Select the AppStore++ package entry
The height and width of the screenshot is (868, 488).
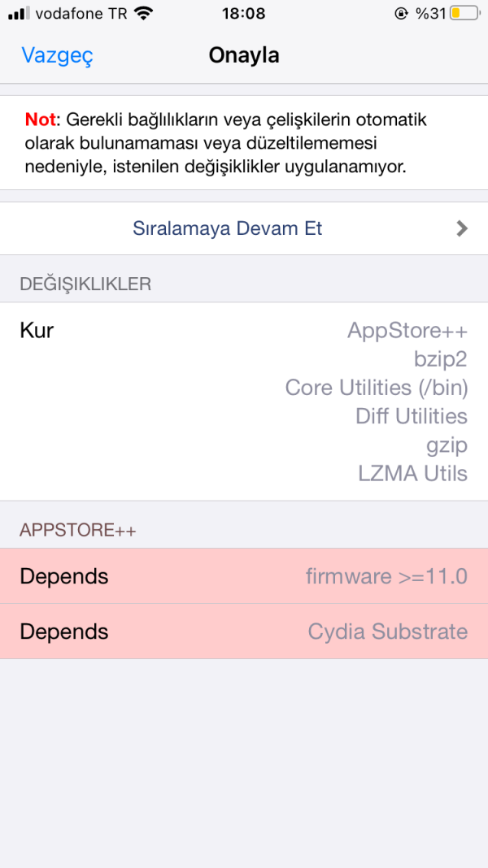coord(407,331)
